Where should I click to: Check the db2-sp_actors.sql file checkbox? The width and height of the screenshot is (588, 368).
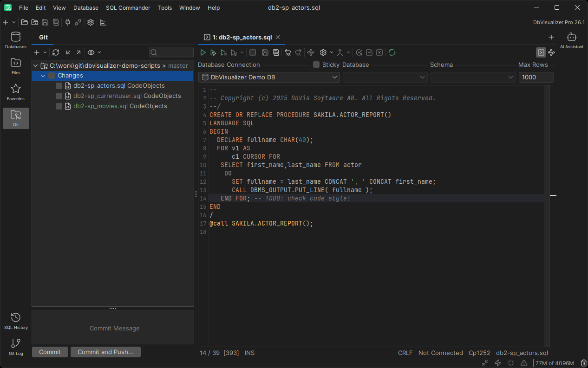(x=59, y=86)
